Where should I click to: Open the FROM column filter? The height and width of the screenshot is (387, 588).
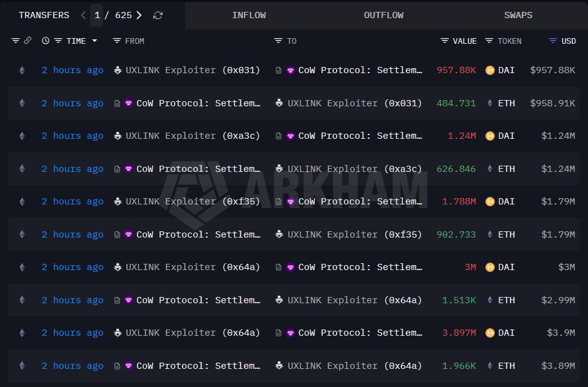tap(117, 41)
